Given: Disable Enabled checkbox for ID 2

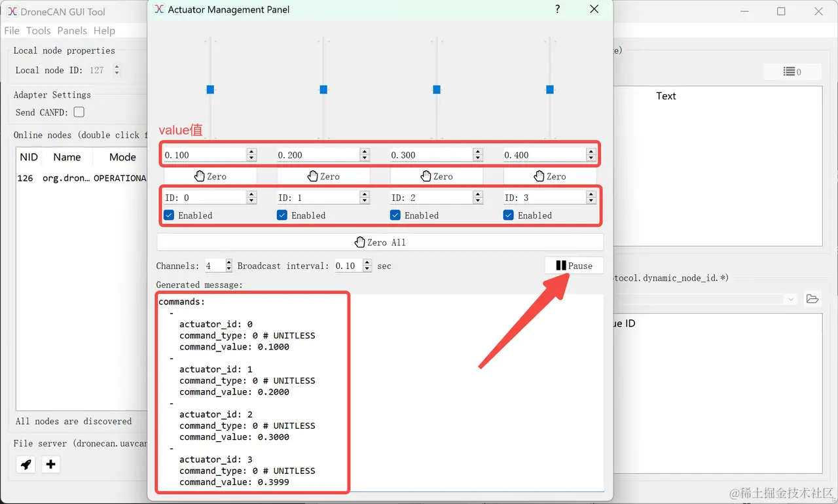Looking at the screenshot, I should [395, 215].
